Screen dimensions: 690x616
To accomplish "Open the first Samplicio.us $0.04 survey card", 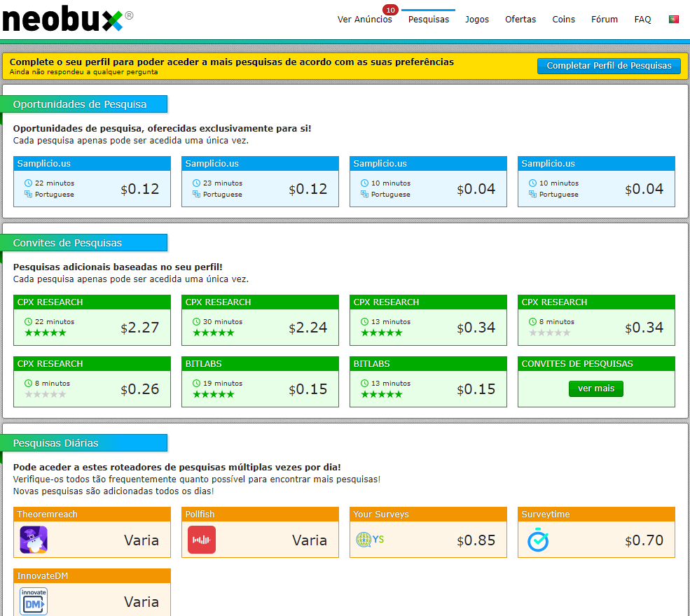I will (x=428, y=181).
